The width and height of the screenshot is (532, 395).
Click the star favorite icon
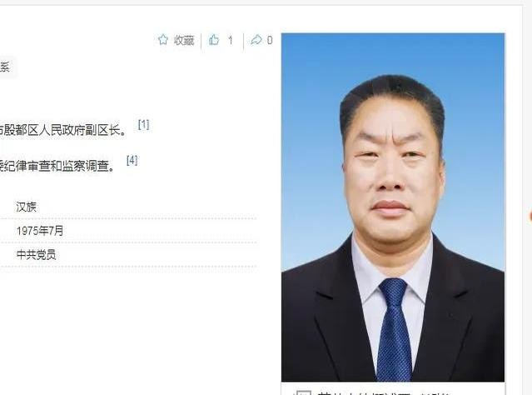163,40
